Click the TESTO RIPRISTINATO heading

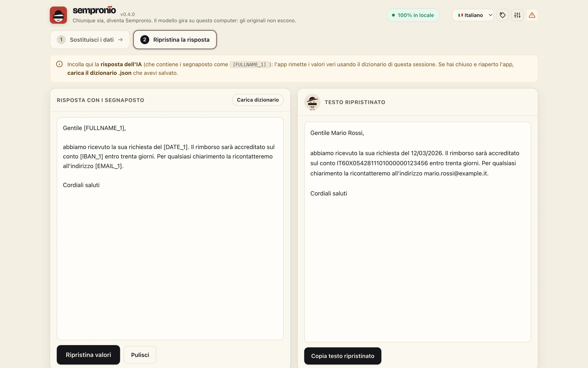pos(355,102)
